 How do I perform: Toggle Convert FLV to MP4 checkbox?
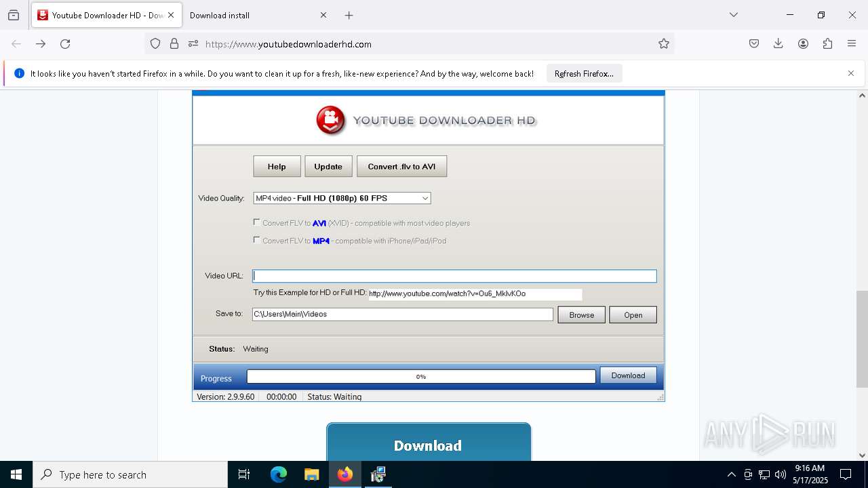tap(256, 239)
